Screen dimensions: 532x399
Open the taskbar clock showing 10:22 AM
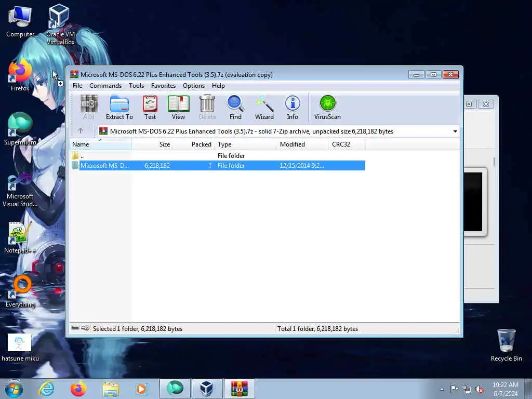coord(505,389)
